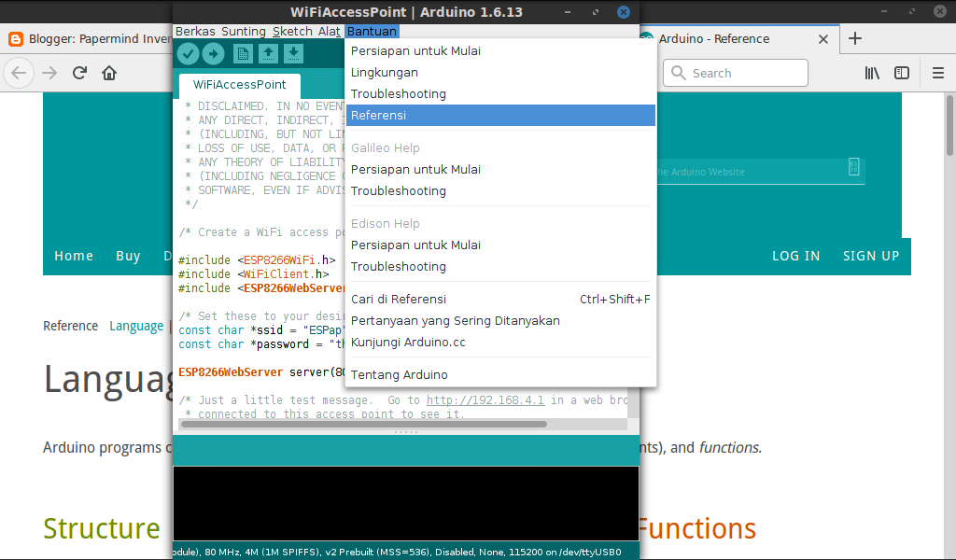Click the Verify sketch checkmark icon
The width and height of the screenshot is (956, 560).
[x=188, y=53]
